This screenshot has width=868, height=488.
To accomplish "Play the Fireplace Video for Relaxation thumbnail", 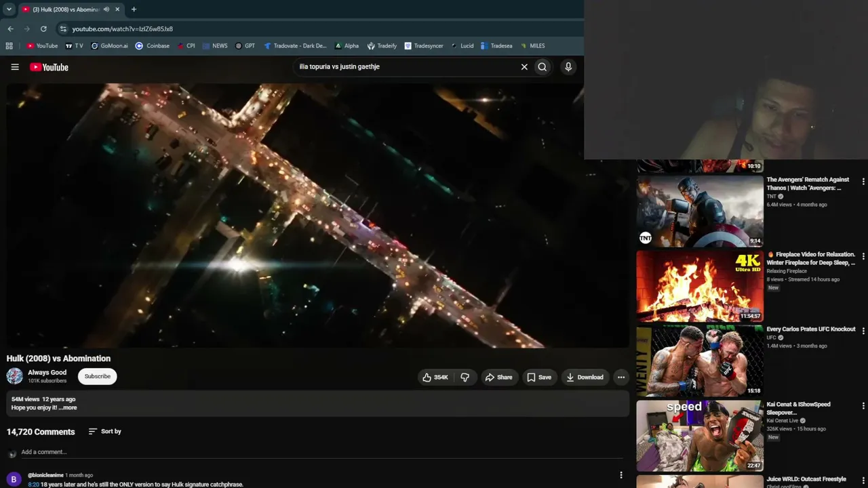I will click(x=700, y=285).
